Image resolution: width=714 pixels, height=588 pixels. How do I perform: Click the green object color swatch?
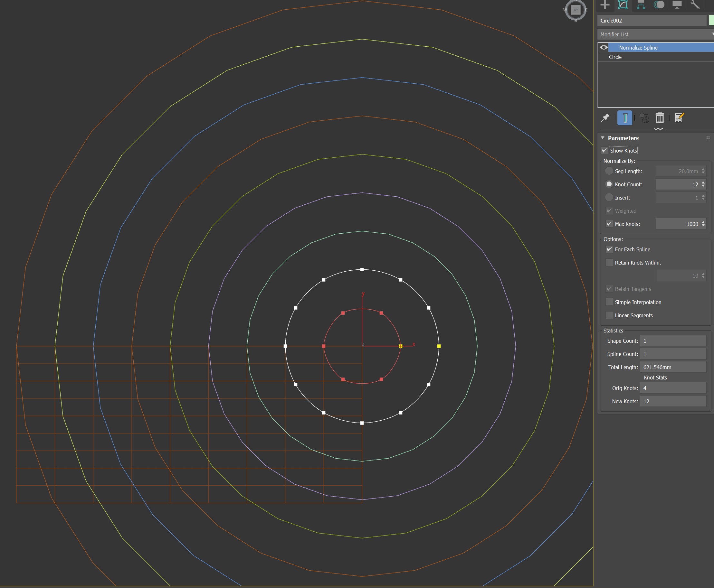pyautogui.click(x=711, y=20)
